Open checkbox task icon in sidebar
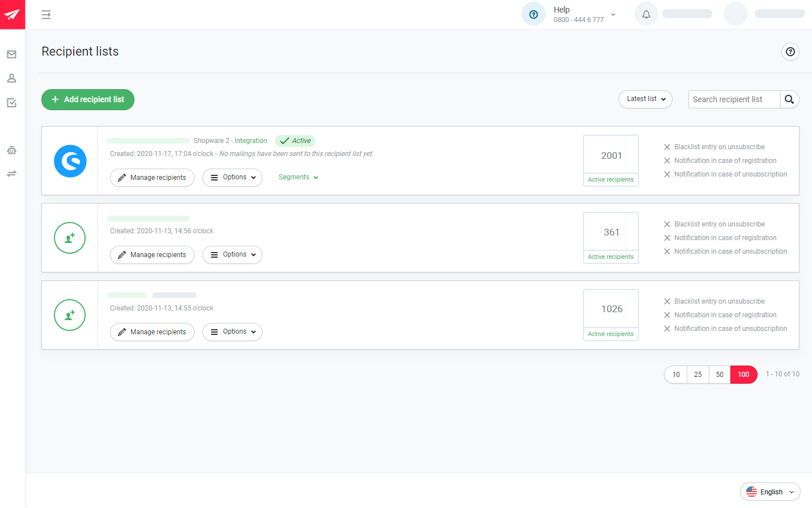The height and width of the screenshot is (508, 812). tap(11, 103)
